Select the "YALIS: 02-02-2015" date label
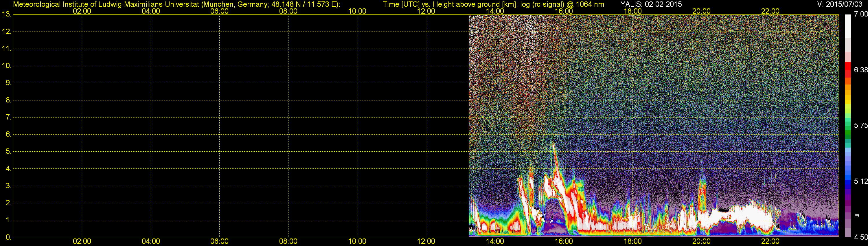868x246 pixels. click(x=651, y=4)
